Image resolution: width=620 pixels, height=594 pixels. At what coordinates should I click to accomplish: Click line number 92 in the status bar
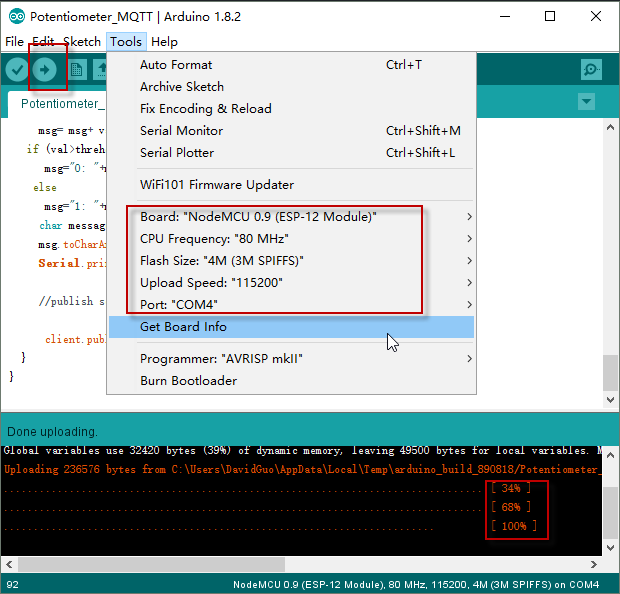coord(12,585)
